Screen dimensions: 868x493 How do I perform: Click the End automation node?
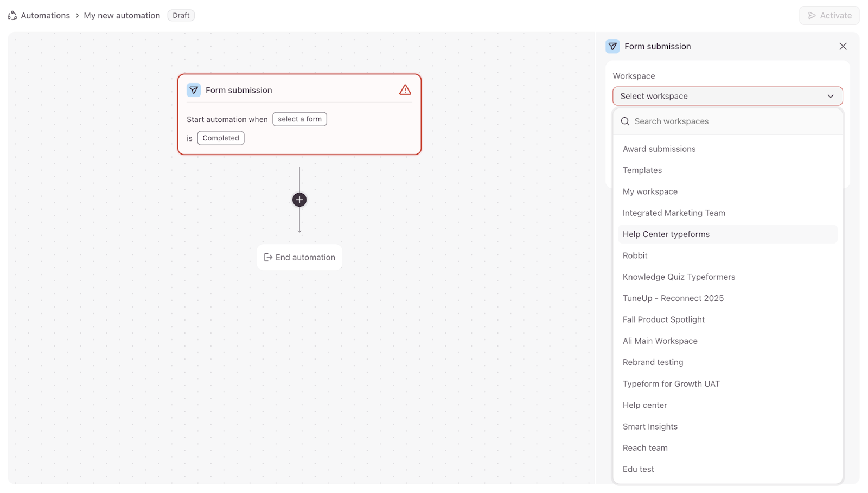point(299,258)
